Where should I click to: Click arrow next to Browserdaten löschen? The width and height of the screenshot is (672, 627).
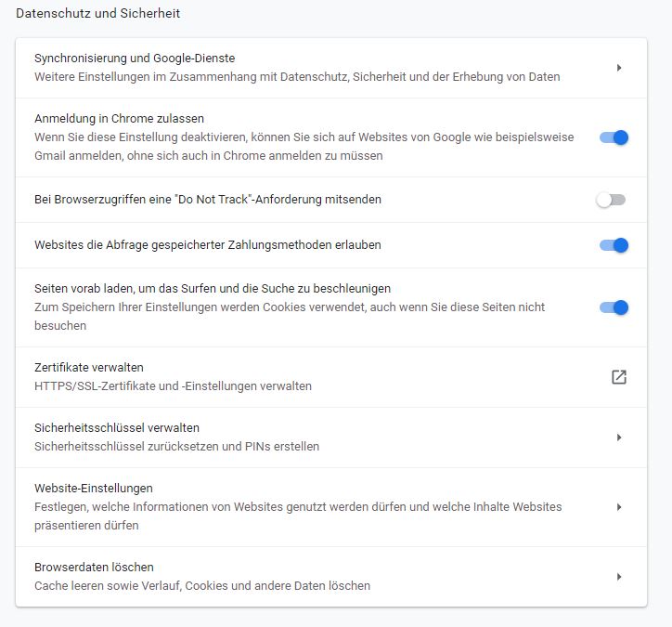tap(619, 577)
